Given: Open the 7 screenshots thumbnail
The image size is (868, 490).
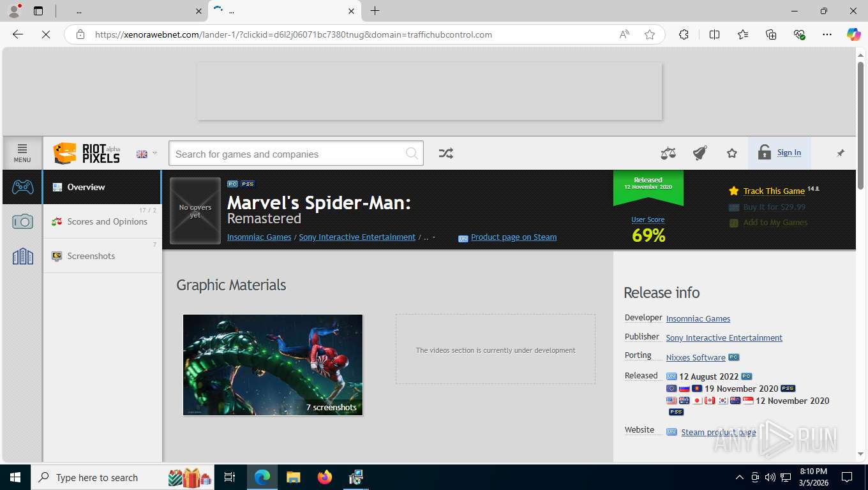Looking at the screenshot, I should pyautogui.click(x=273, y=365).
